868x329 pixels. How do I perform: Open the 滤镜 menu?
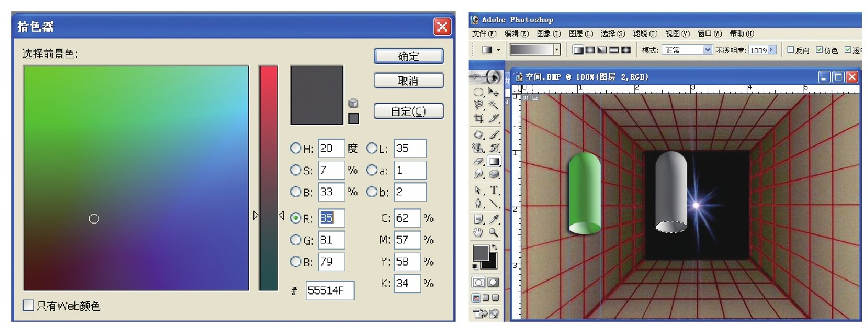(x=645, y=34)
